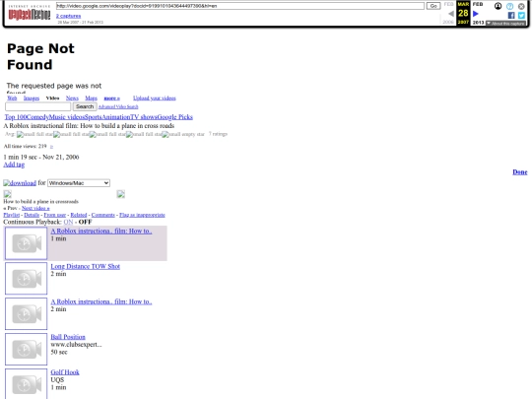Switch to Images search tab
The image size is (532, 399).
click(32, 99)
